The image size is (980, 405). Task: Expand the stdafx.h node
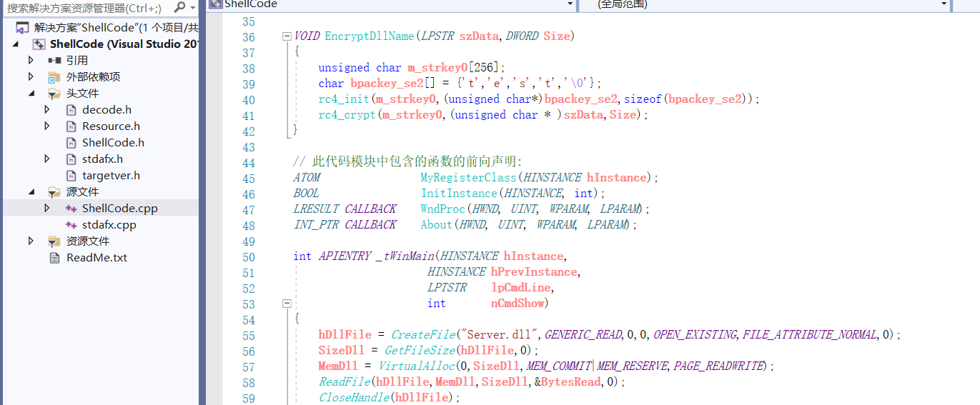47,159
